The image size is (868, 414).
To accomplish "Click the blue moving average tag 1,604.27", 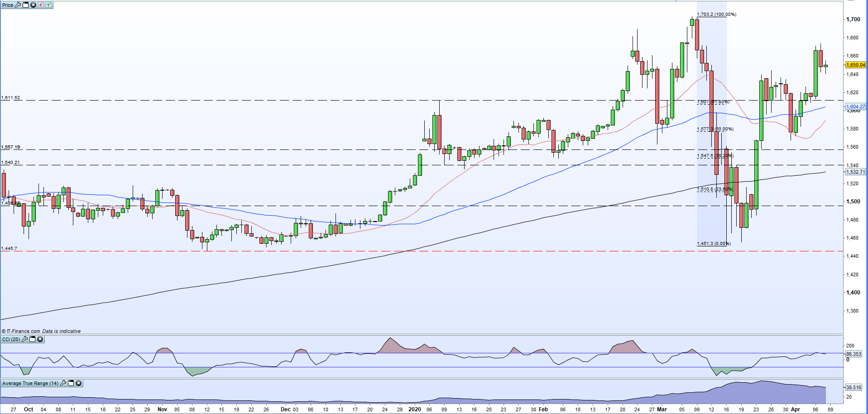I will 855,106.
